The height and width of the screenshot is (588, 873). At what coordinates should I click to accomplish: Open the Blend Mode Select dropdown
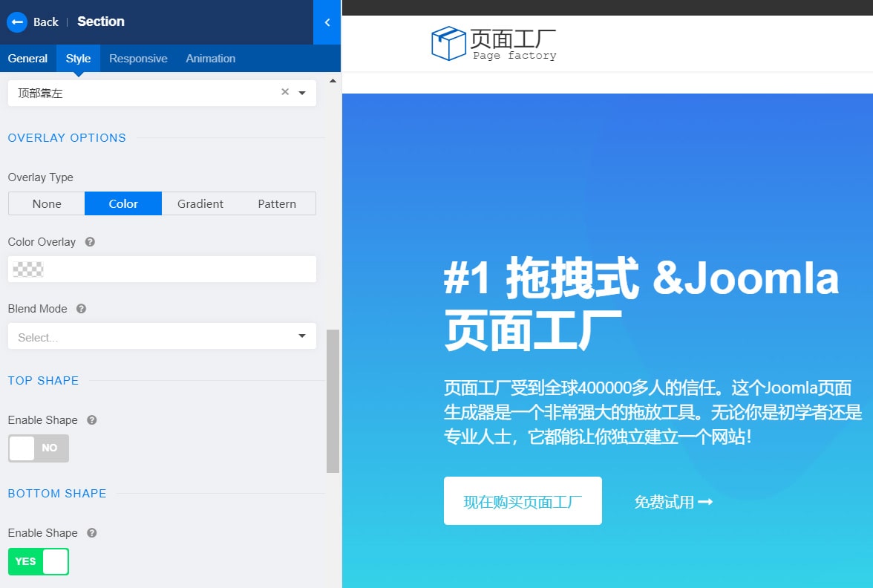[162, 336]
